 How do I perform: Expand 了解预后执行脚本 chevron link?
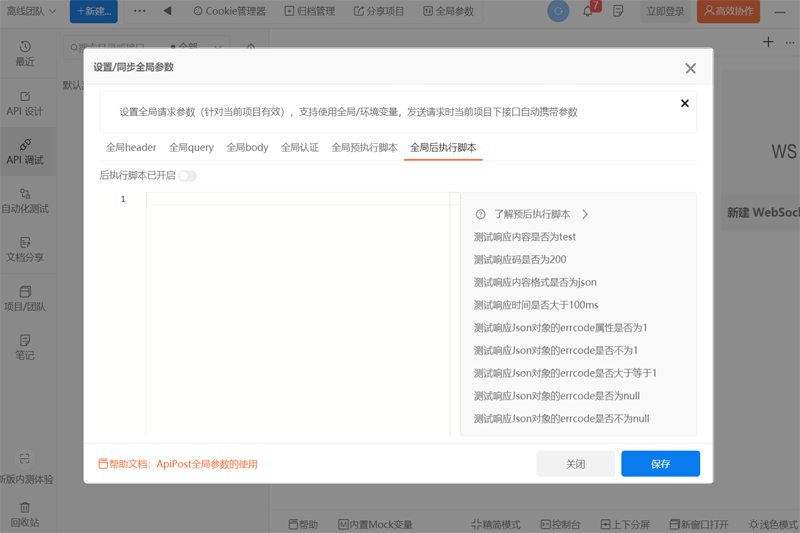(x=585, y=214)
